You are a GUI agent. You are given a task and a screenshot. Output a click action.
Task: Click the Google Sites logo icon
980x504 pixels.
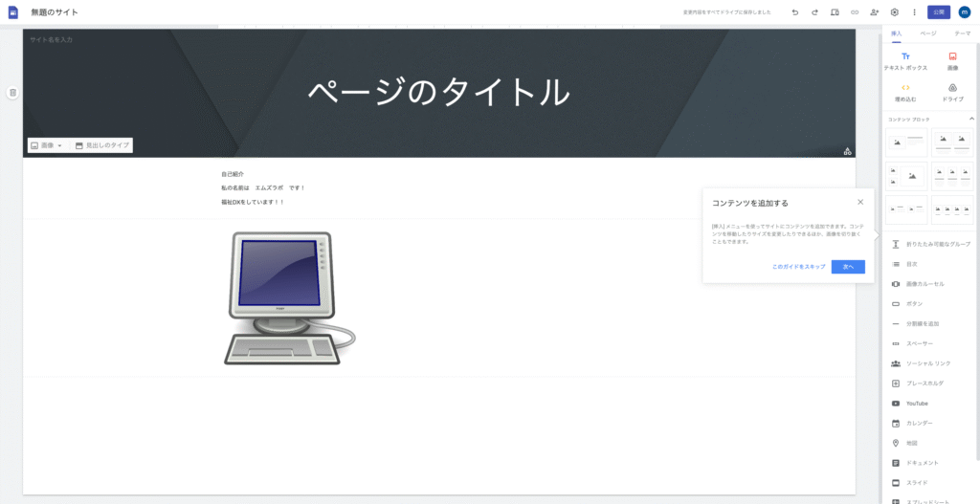[x=13, y=11]
